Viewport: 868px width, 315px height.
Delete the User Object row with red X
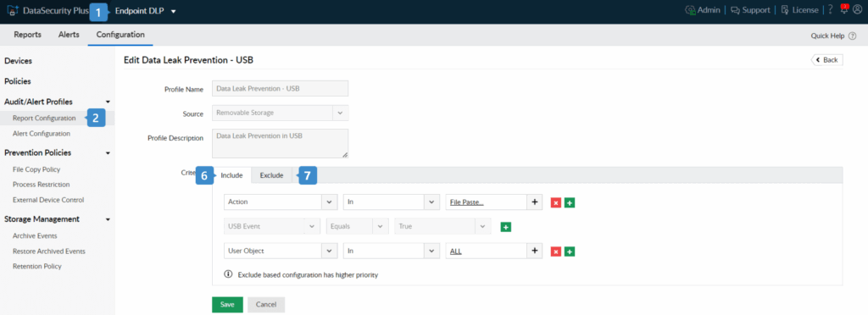[x=556, y=251]
